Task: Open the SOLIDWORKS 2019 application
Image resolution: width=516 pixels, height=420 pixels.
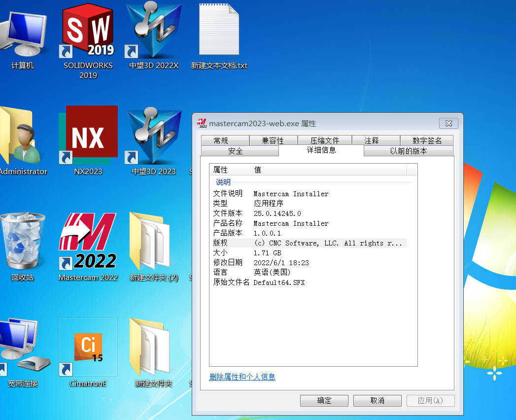Action: click(87, 30)
